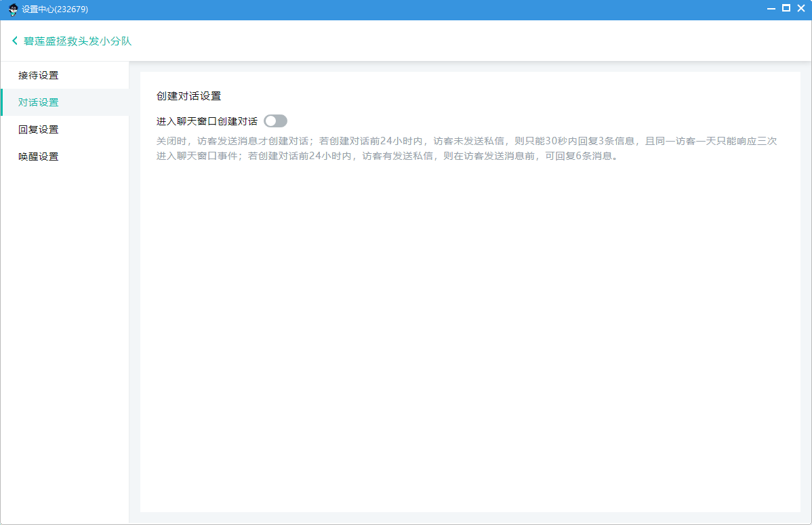Viewport: 812px width, 525px height.
Task: Minimize the 设置中心 window
Action: click(x=771, y=9)
